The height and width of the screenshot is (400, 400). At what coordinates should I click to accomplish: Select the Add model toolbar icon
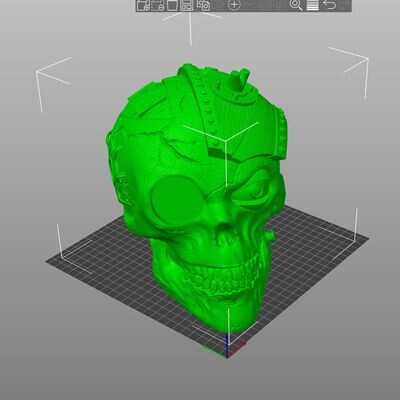[x=143, y=5]
